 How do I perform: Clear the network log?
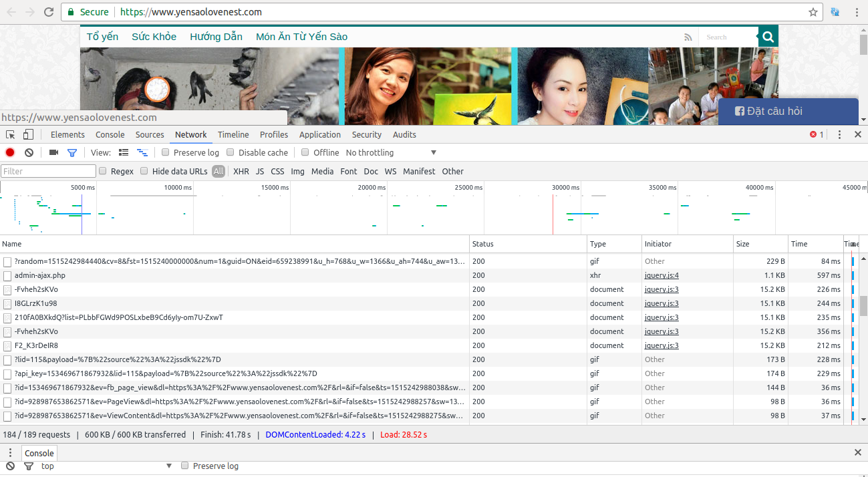tap(29, 152)
